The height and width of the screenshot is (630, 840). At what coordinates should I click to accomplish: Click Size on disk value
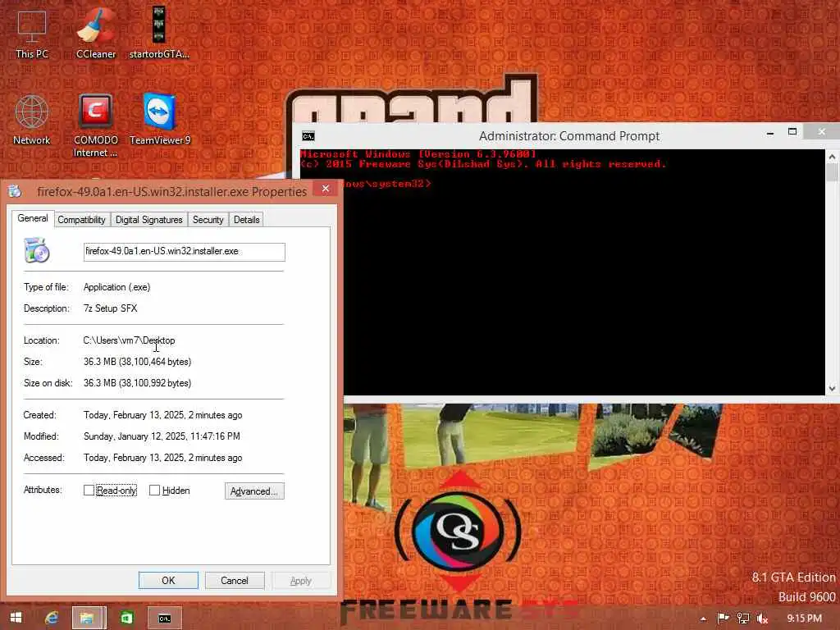tap(137, 383)
